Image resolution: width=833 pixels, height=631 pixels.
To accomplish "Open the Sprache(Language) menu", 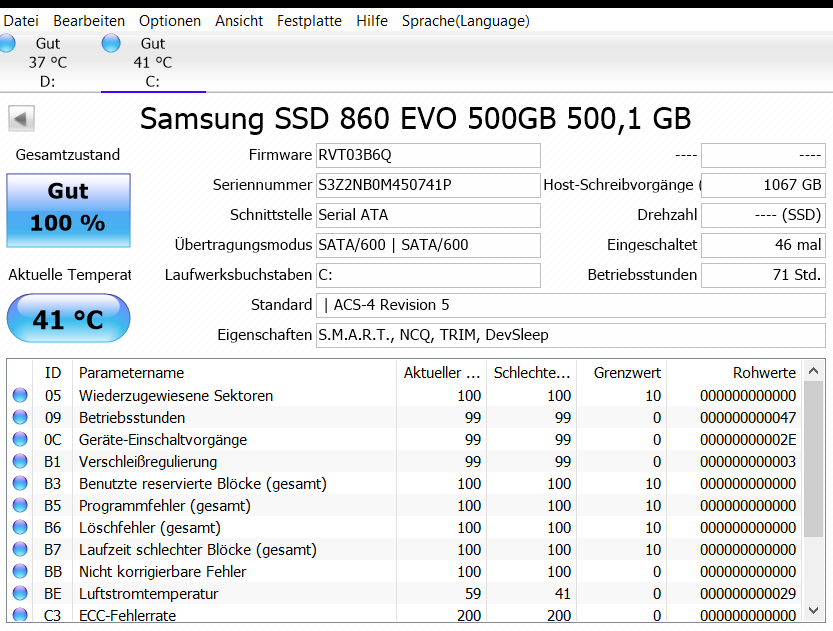I will point(465,21).
